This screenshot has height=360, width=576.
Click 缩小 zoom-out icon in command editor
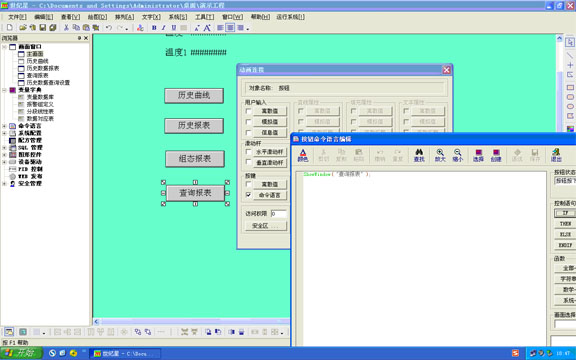457,155
